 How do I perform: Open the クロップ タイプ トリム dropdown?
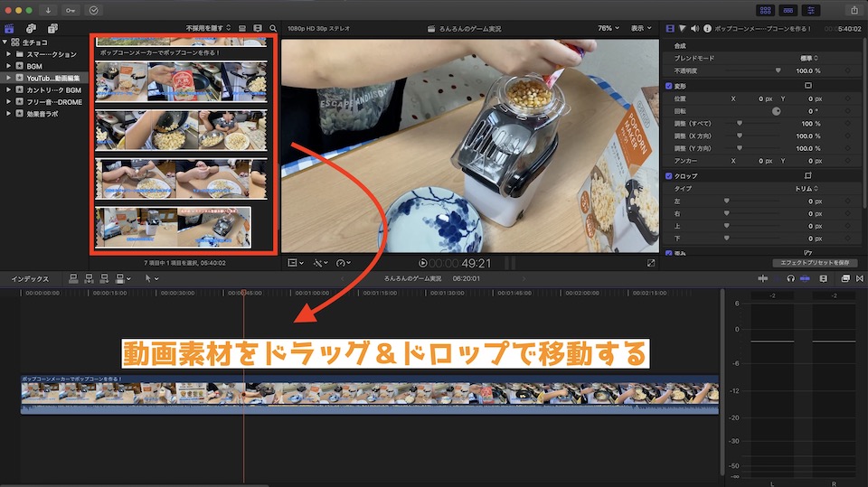click(x=807, y=189)
